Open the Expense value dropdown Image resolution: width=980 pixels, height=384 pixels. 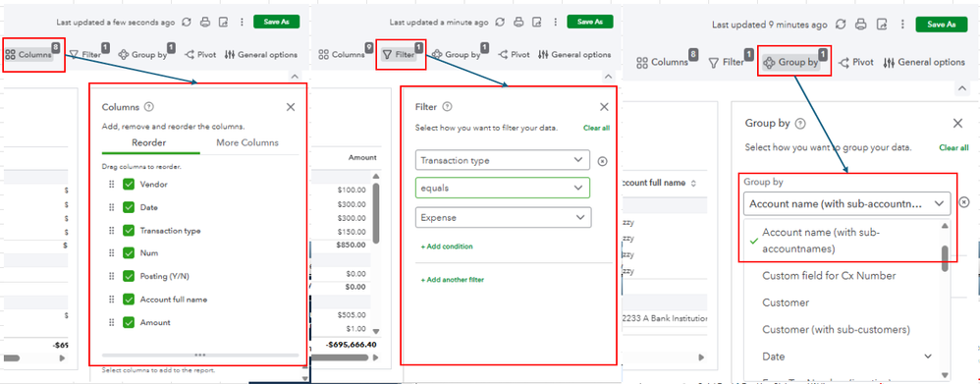coord(503,218)
